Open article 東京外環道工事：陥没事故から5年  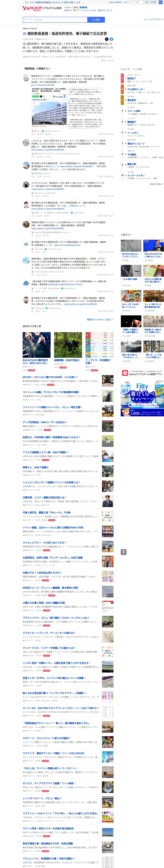[47, 844]
